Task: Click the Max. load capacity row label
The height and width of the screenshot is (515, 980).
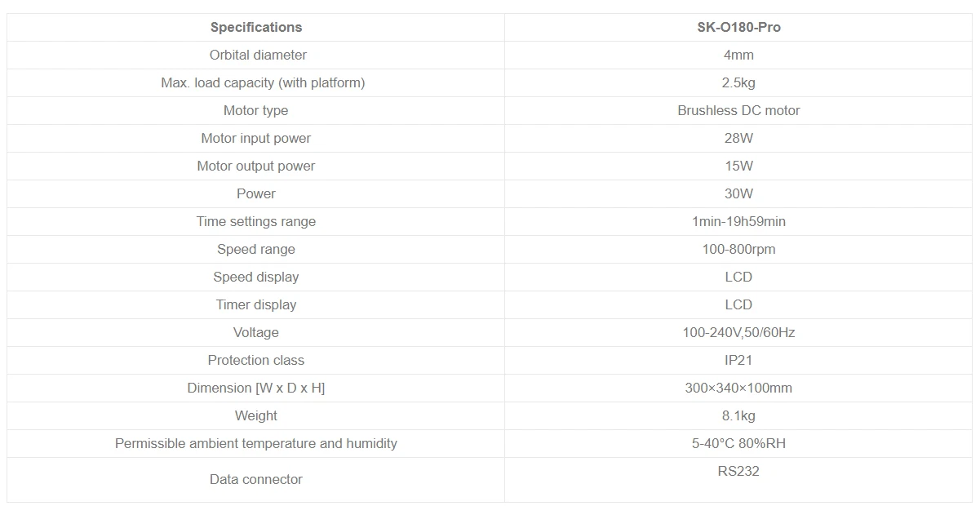Action: [x=263, y=82]
